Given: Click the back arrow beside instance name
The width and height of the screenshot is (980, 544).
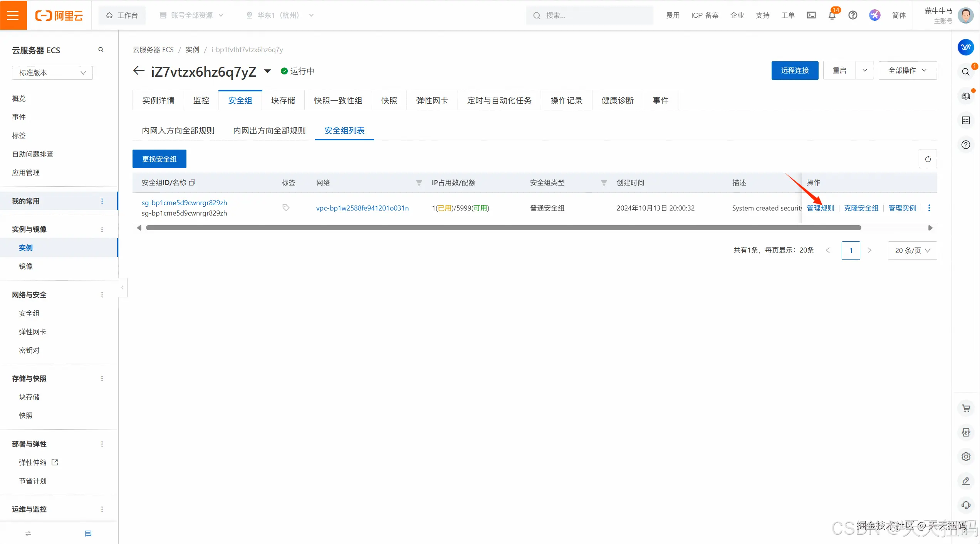Looking at the screenshot, I should point(139,71).
